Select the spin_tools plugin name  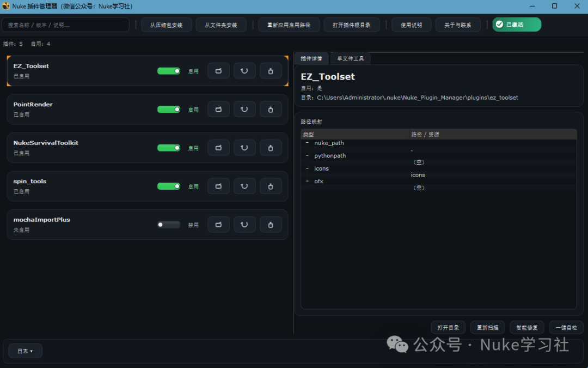[x=30, y=181]
